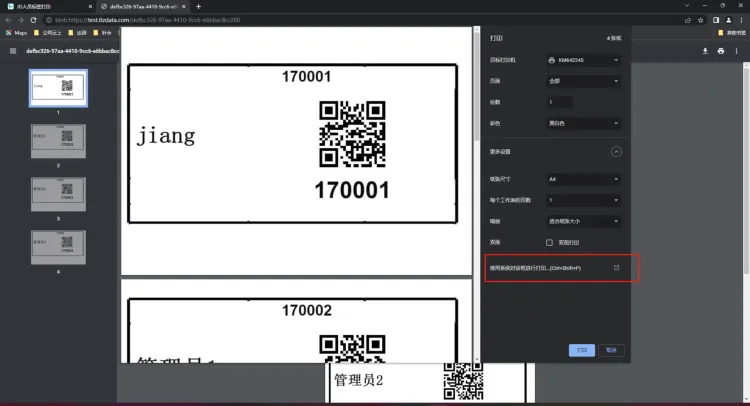Bookmark this page with the star icon
This screenshot has height=406, width=750.
point(701,20)
